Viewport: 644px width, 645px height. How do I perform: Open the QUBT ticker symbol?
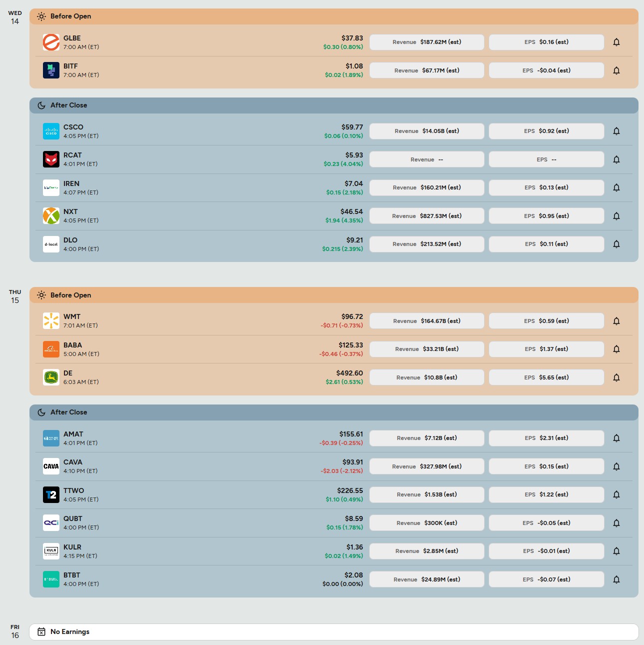73,518
